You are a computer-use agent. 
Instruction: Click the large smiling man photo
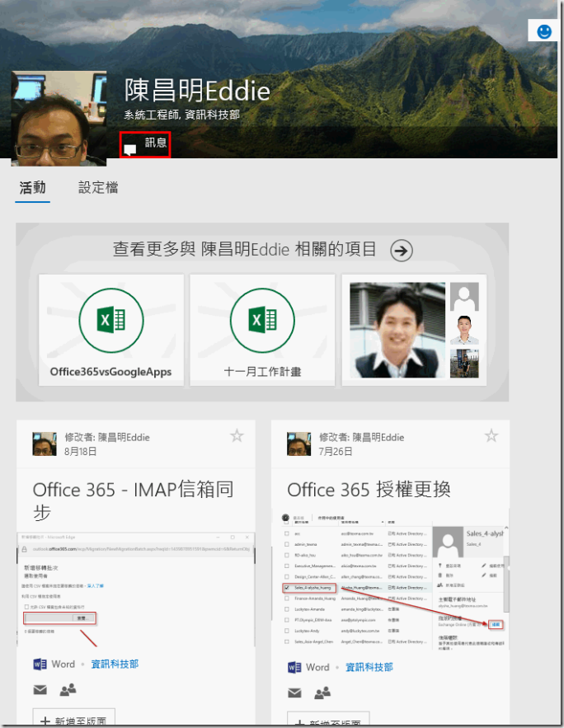click(x=397, y=330)
